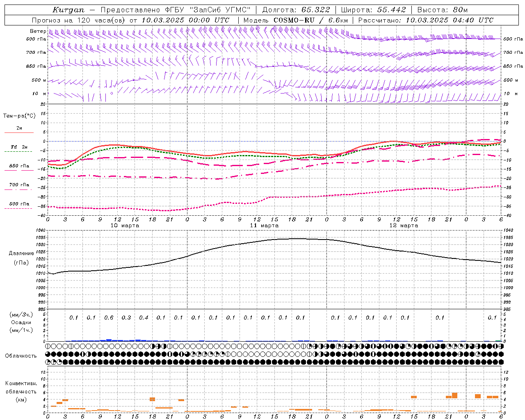This screenshot has width=525, height=420.
Task: Click the 'Td 2м' dew point legend entry
Action: click(19, 147)
